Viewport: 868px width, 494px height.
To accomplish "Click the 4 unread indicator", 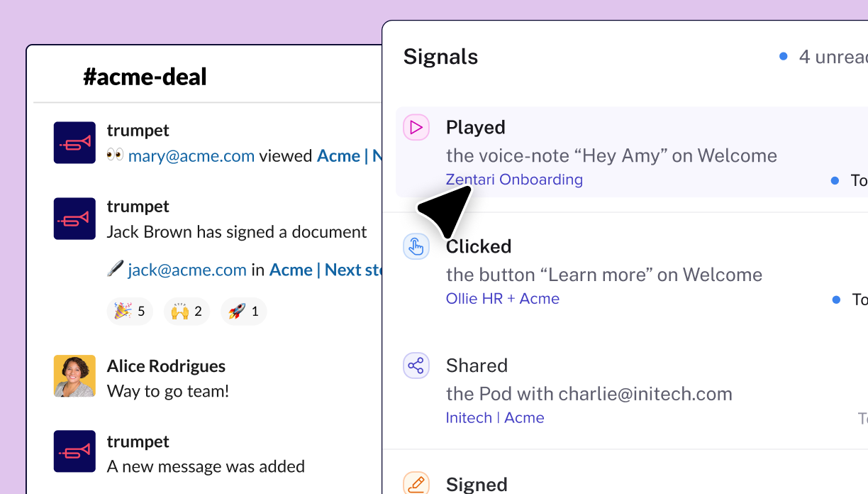I will [x=823, y=57].
